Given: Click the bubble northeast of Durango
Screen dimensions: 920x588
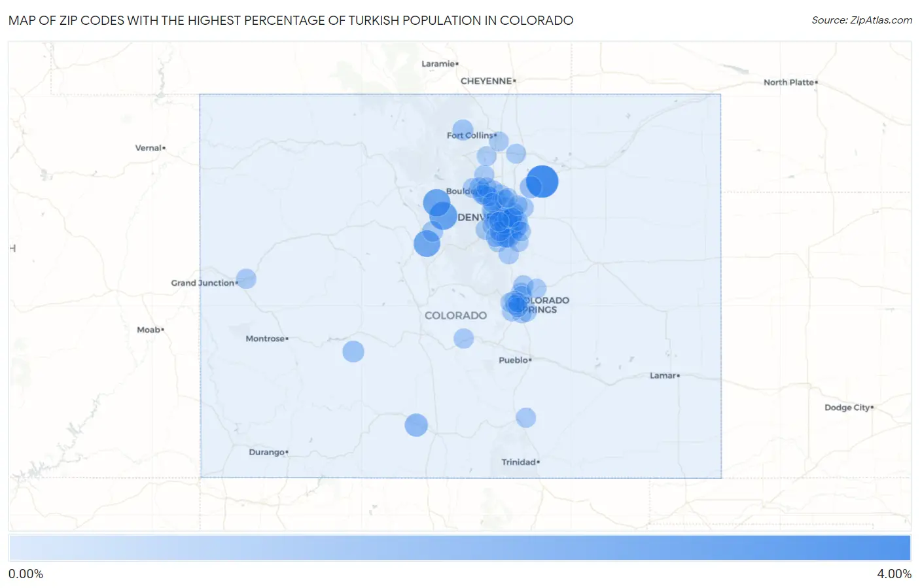Looking at the screenshot, I should [416, 425].
